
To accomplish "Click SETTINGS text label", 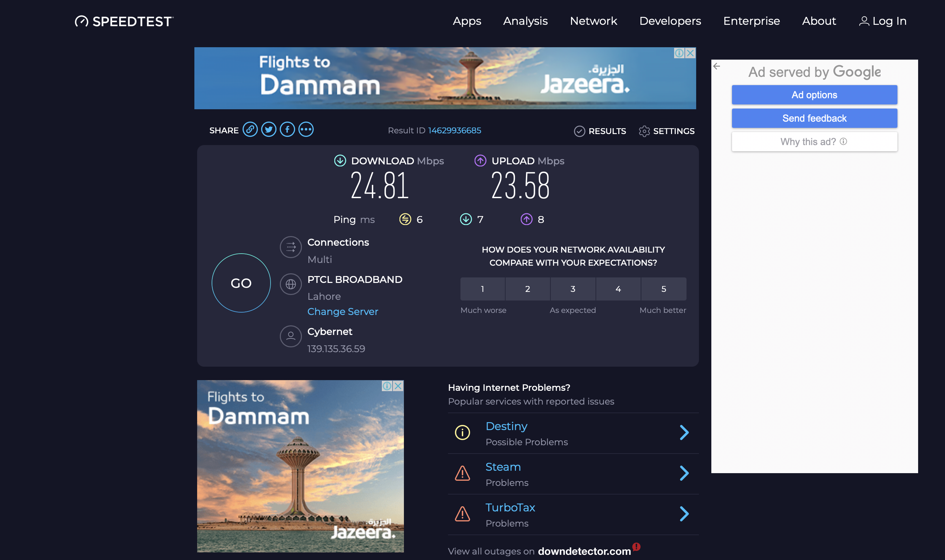I will tap(674, 131).
